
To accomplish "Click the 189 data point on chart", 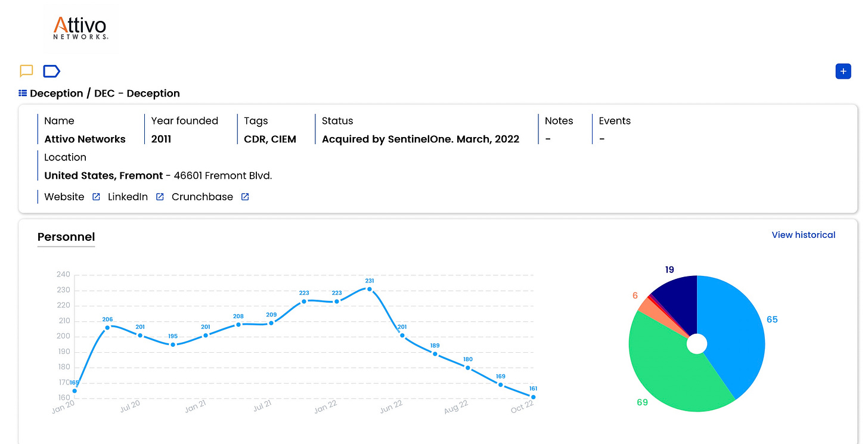I will point(435,354).
